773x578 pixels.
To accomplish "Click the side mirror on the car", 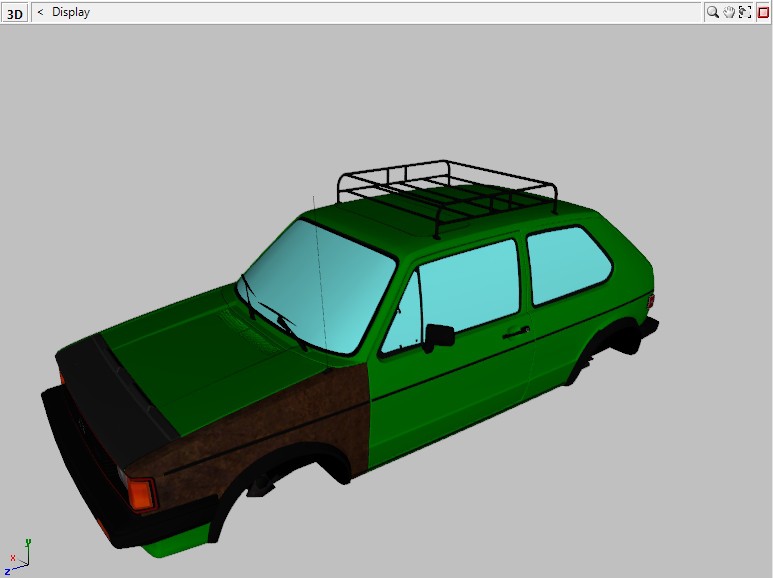I will (439, 337).
